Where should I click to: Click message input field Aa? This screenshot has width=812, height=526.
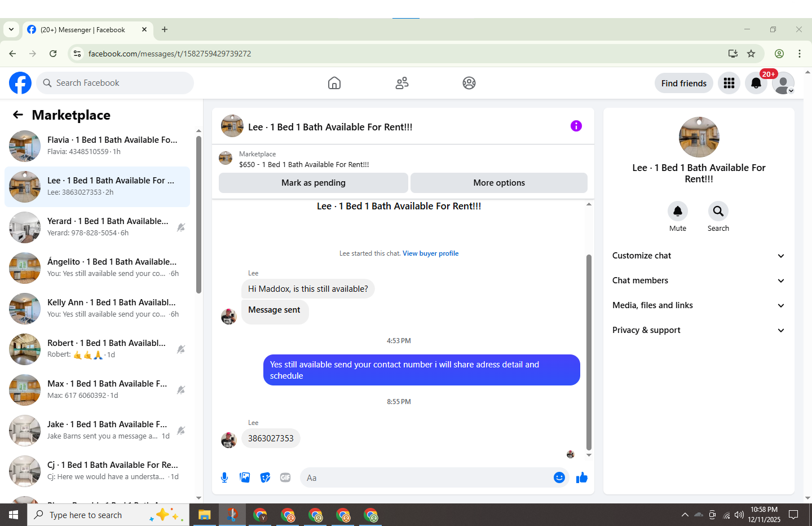[x=426, y=477]
